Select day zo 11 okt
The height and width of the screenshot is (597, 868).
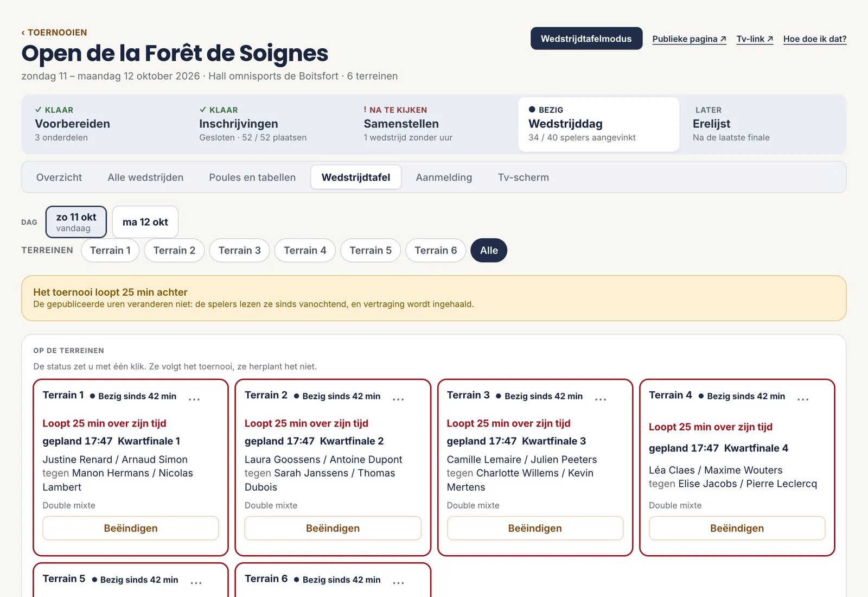pyautogui.click(x=76, y=222)
